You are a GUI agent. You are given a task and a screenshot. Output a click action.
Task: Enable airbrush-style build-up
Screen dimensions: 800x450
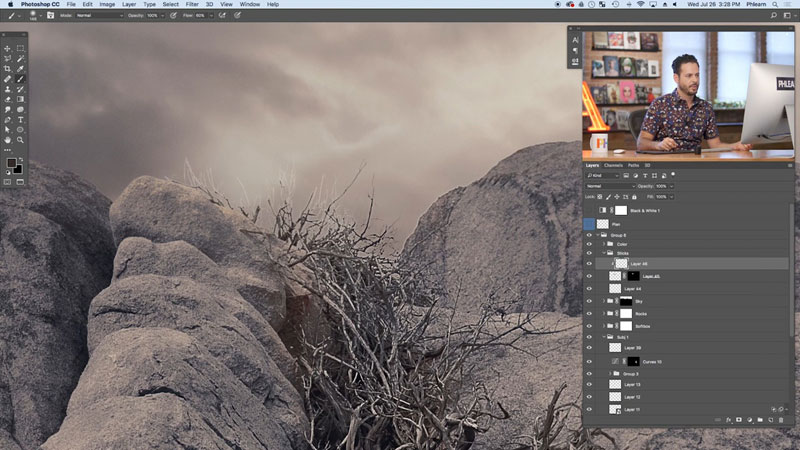(x=222, y=15)
